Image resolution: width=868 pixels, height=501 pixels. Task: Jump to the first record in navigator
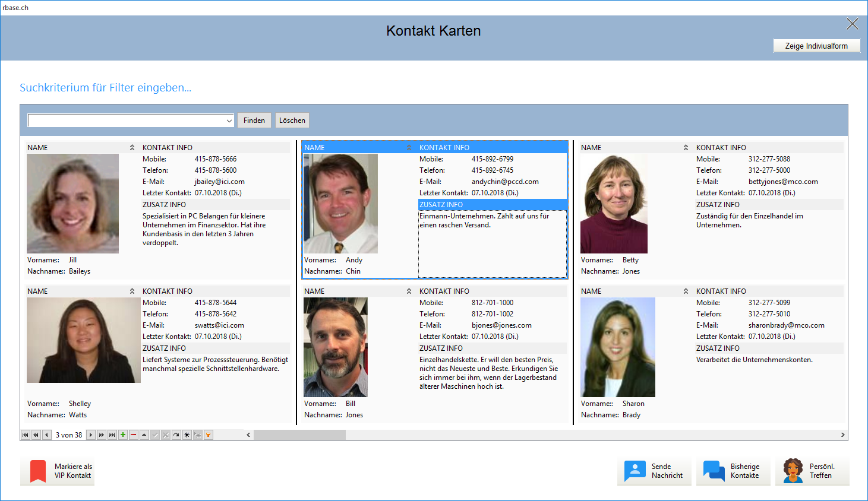pyautogui.click(x=26, y=435)
